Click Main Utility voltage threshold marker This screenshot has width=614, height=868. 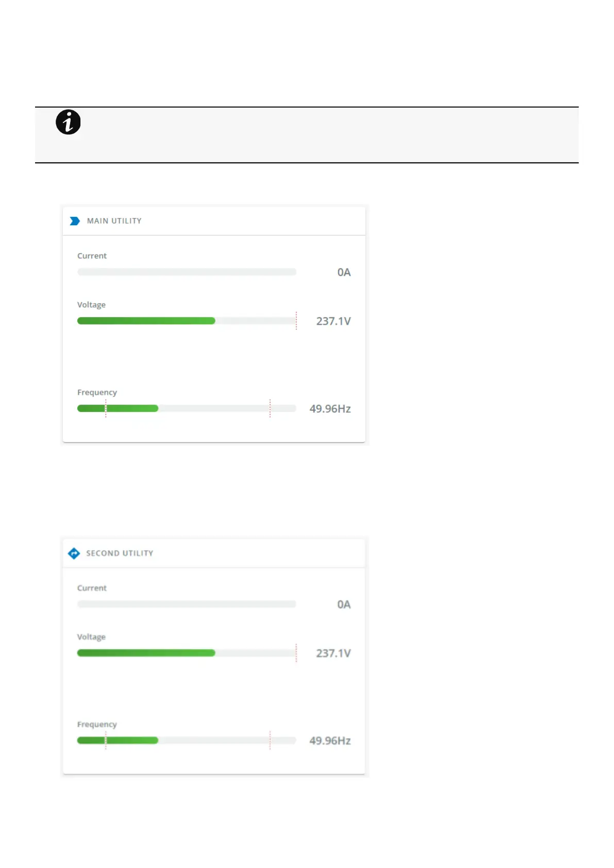[x=296, y=321]
